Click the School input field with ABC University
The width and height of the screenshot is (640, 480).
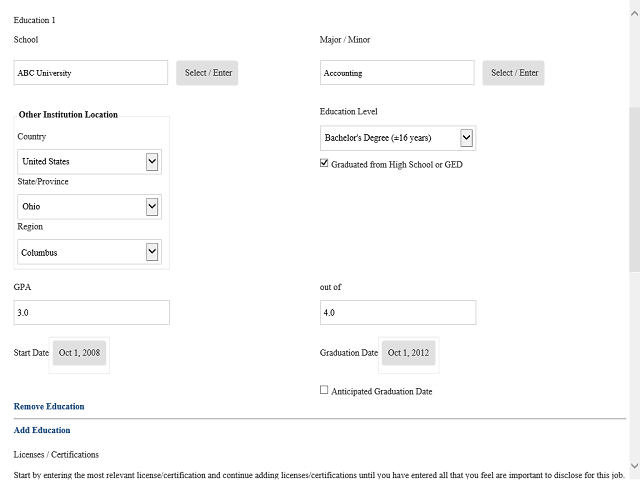[91, 73]
